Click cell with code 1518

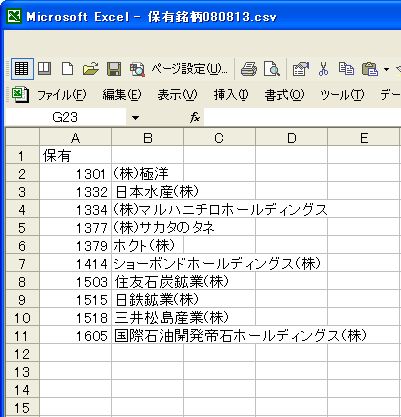click(x=75, y=317)
